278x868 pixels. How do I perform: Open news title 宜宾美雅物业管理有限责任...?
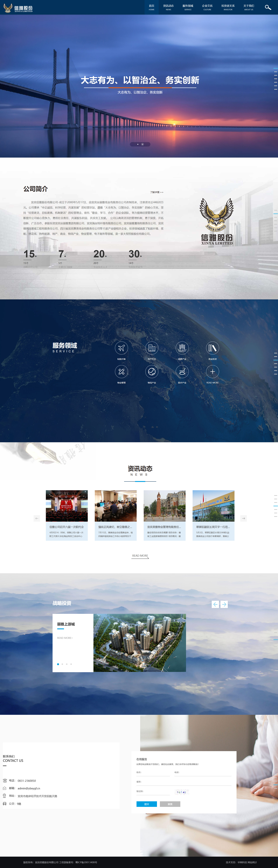coord(164,527)
